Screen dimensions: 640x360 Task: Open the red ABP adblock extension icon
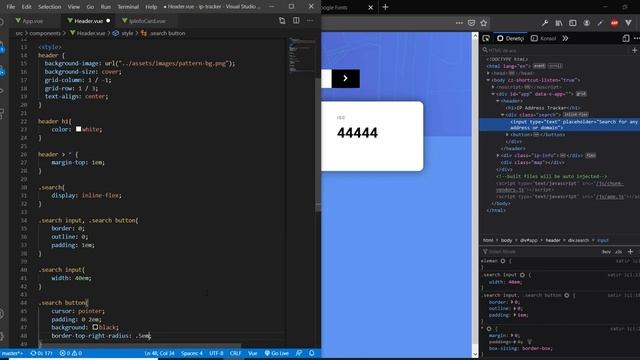tap(614, 23)
